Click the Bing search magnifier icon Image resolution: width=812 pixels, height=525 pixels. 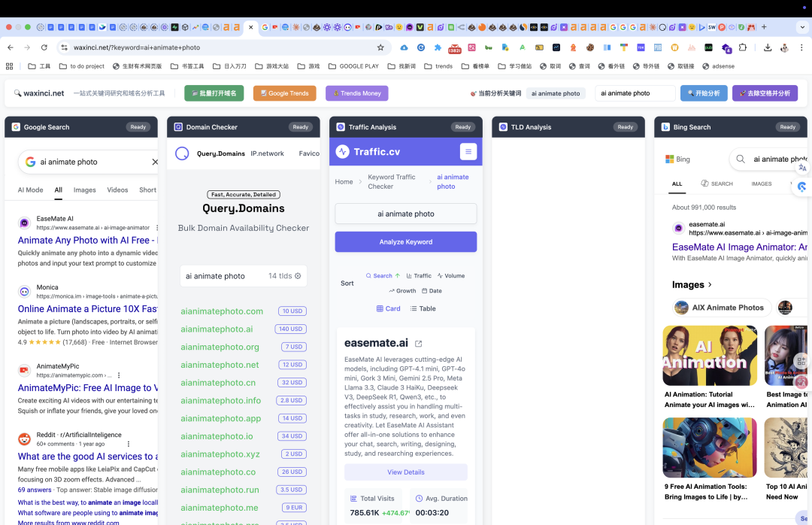[x=741, y=159]
